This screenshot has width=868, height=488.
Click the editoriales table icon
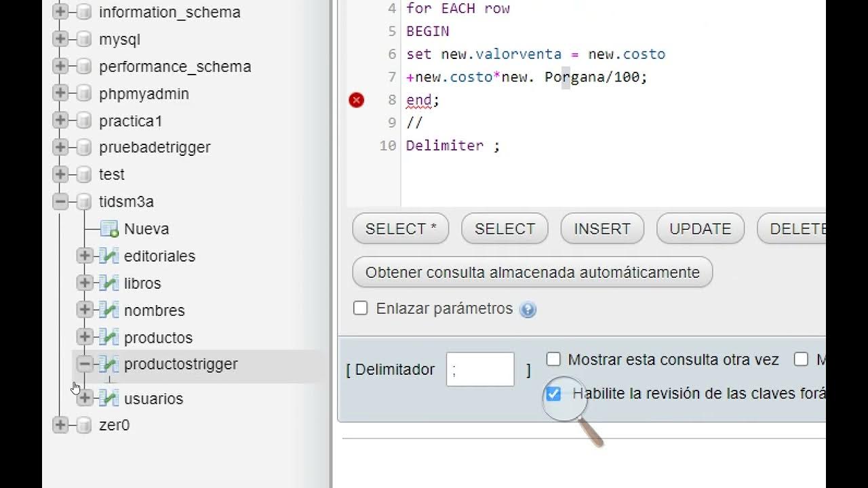[108, 256]
